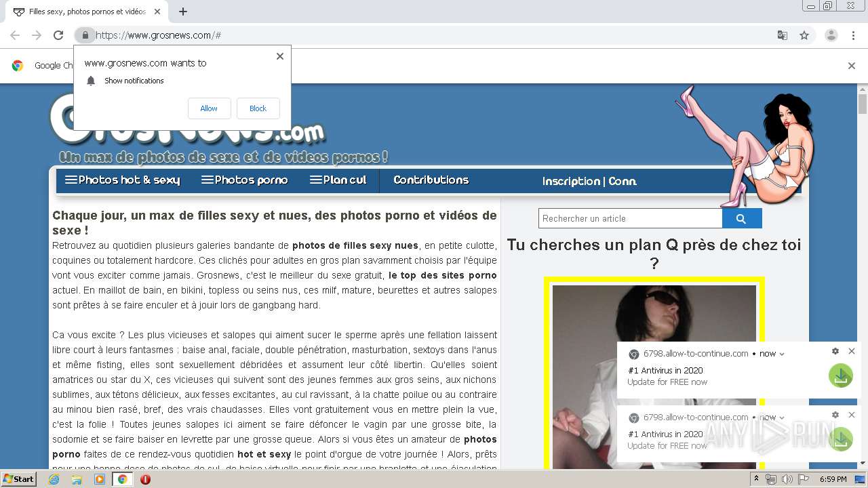This screenshot has height=488, width=868.
Task: Click the browser forward arrow
Action: click(37, 35)
